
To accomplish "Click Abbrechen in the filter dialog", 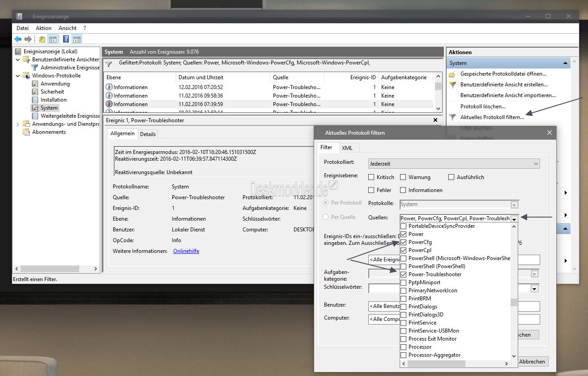I will [x=532, y=362].
